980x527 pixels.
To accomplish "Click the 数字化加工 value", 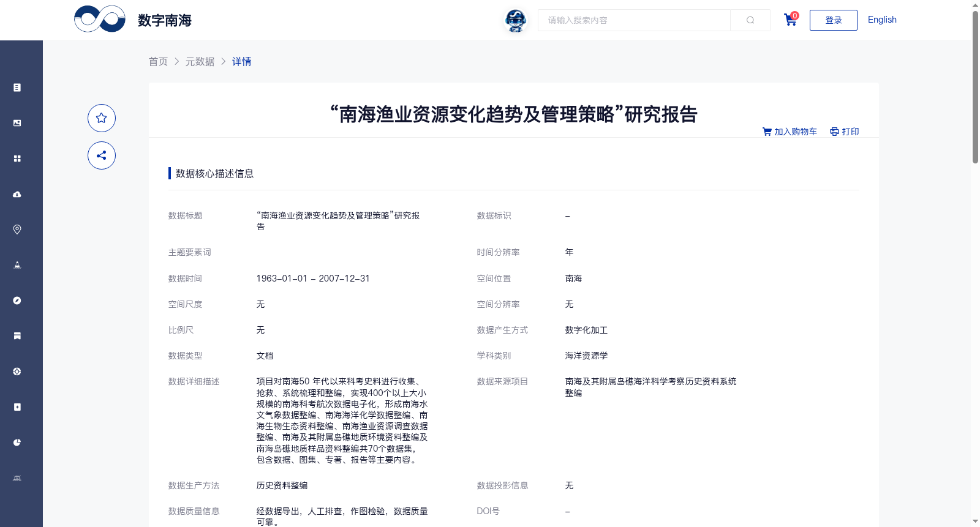I will [586, 330].
